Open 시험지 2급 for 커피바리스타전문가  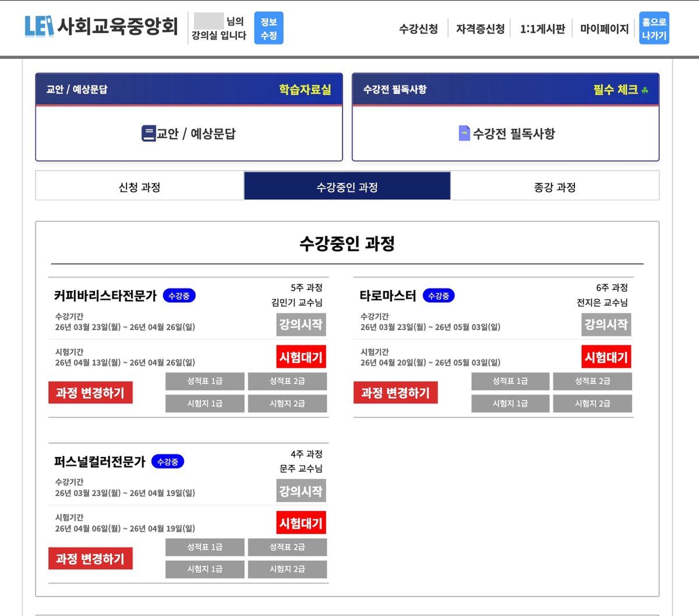287,403
